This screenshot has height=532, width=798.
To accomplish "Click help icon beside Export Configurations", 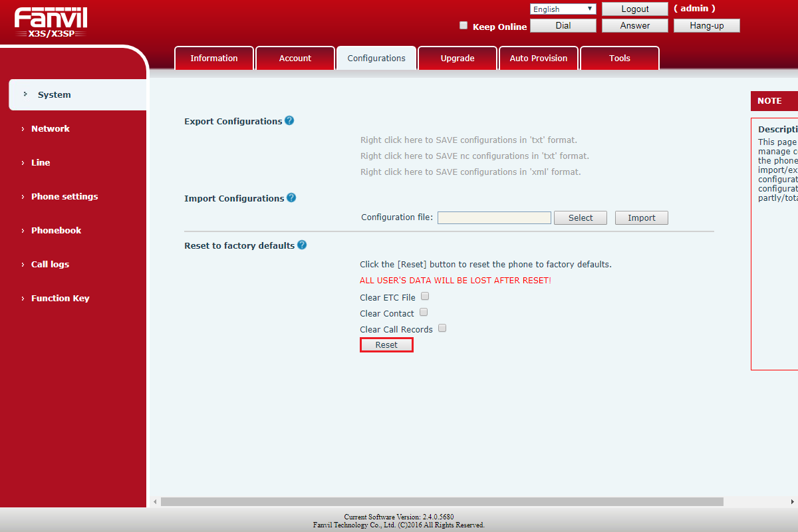I will point(289,121).
